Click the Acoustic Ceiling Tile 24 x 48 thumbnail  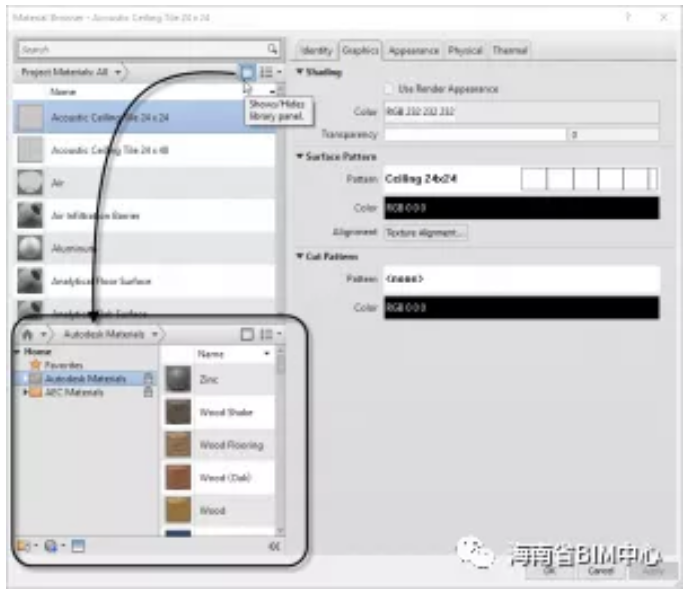coord(30,150)
